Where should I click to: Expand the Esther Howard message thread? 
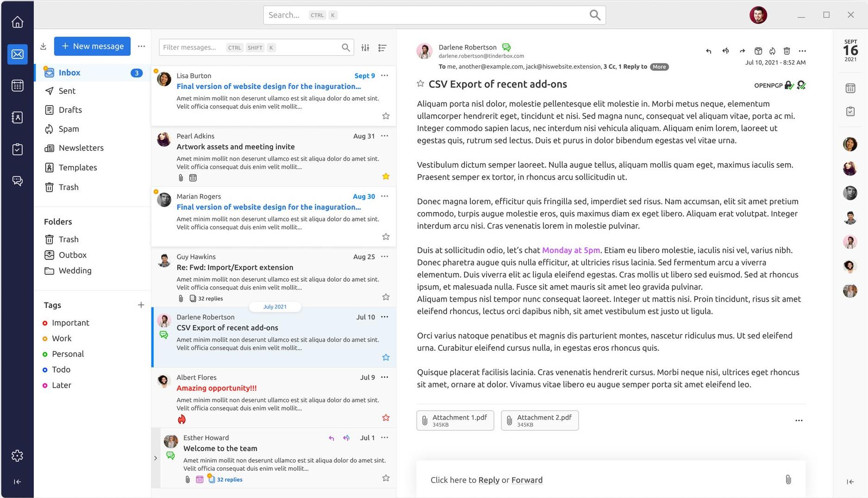pyautogui.click(x=156, y=458)
